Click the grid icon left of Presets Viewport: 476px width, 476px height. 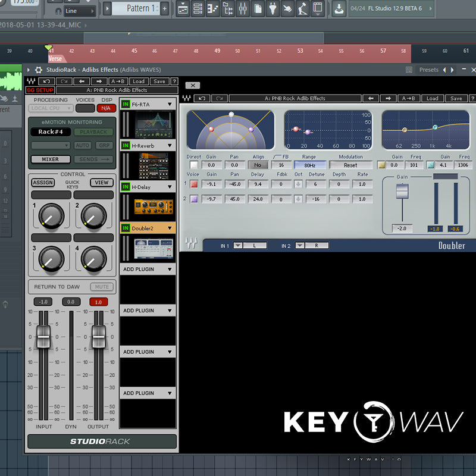pos(409,70)
